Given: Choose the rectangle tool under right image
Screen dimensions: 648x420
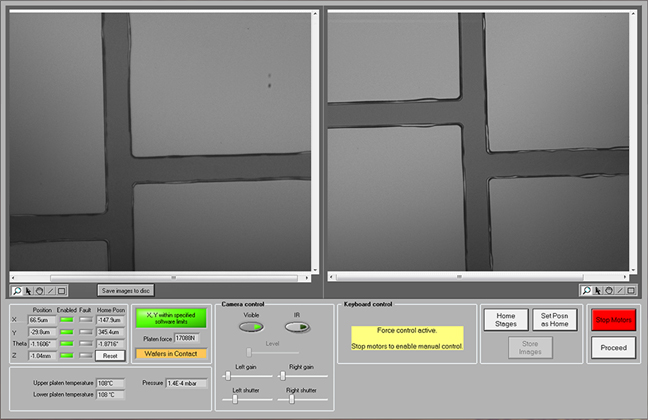Looking at the screenshot, I should tap(630, 290).
